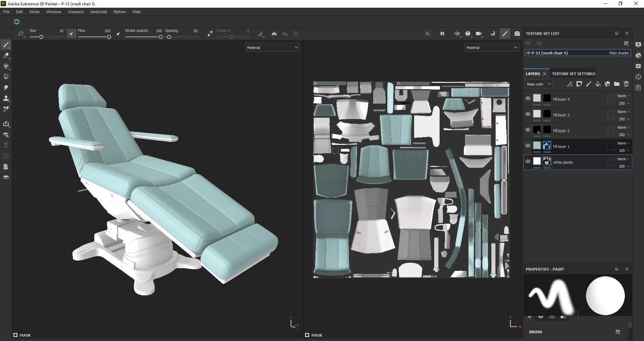Image resolution: width=644 pixels, height=341 pixels.
Task: Click the cube perspective view icon
Action: click(x=468, y=34)
